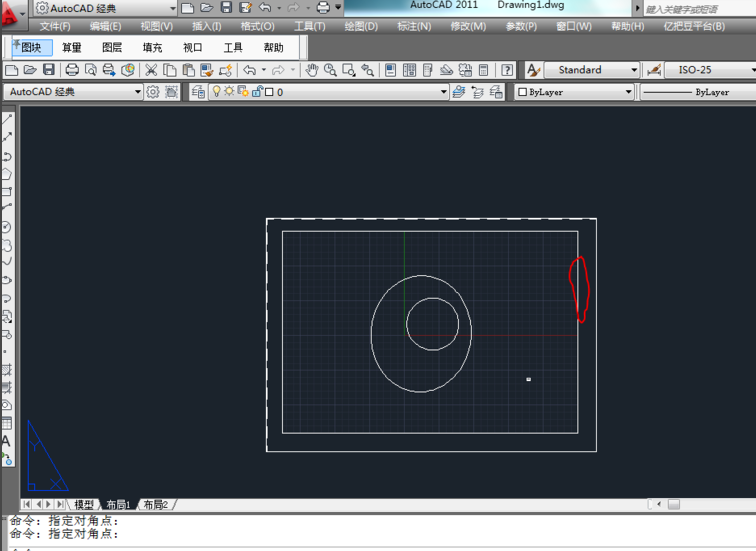Click the Workspace Settings gear icon
The image size is (756, 551).
[x=153, y=92]
